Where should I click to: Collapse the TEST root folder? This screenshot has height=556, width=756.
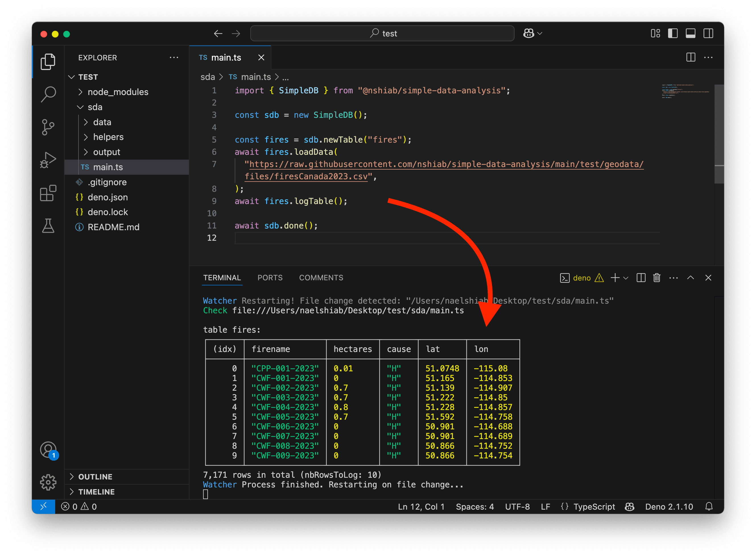127,77
